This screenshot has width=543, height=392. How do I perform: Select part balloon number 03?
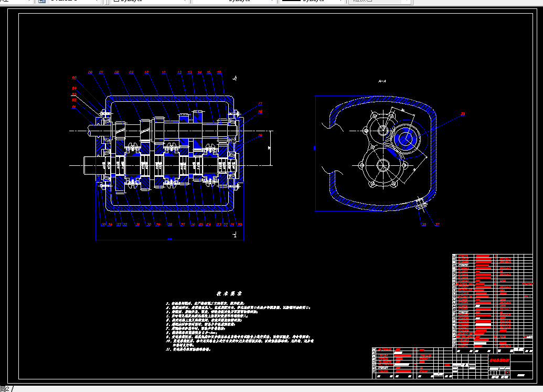coord(74,94)
